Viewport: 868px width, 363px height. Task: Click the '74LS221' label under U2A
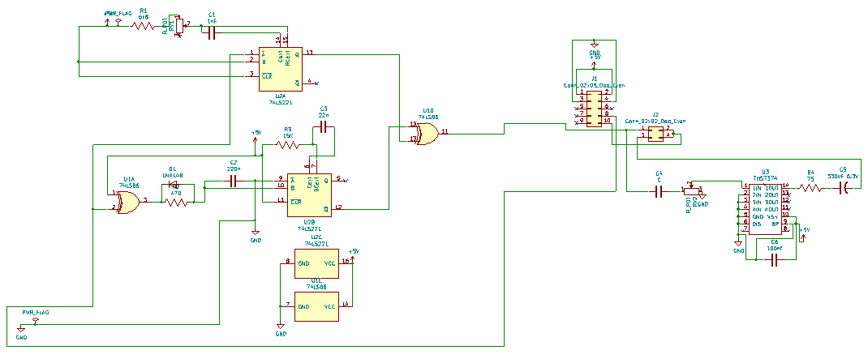coord(281,102)
